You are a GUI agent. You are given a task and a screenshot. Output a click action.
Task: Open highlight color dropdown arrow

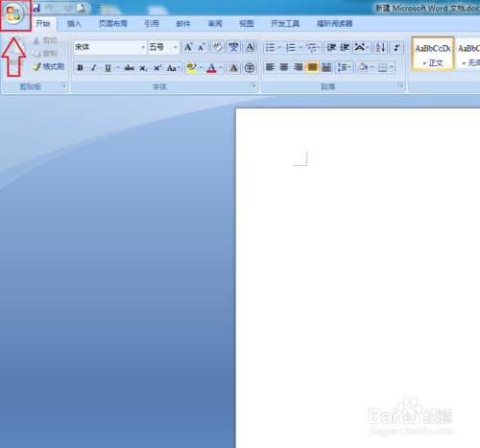click(201, 68)
